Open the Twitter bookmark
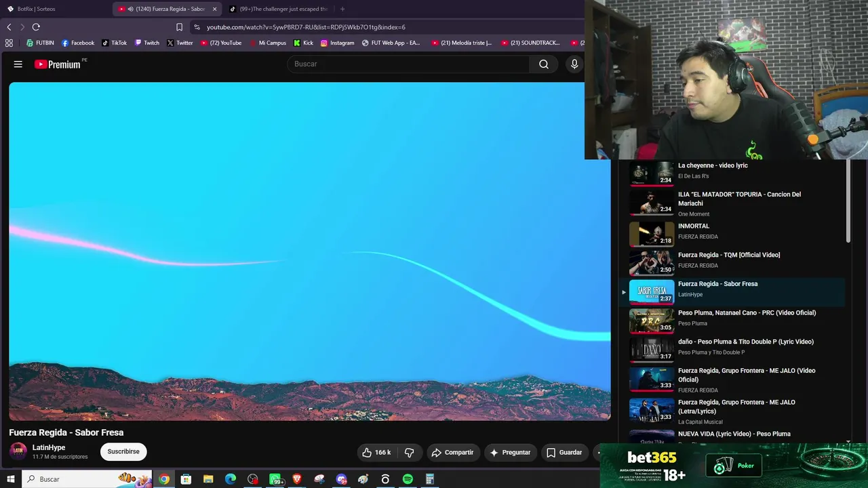This screenshot has height=488, width=868. 180,43
